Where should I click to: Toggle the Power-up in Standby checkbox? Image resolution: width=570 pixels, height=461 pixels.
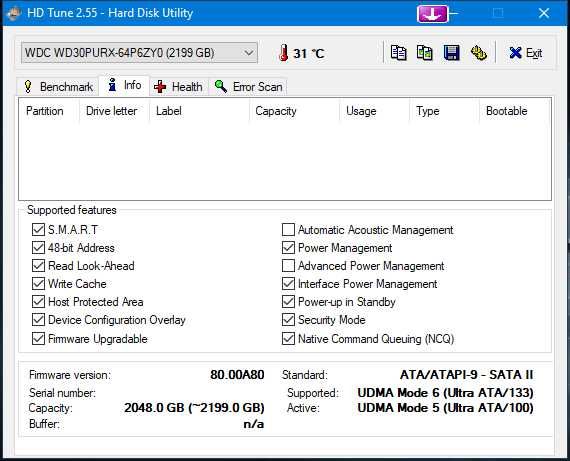[x=288, y=302]
